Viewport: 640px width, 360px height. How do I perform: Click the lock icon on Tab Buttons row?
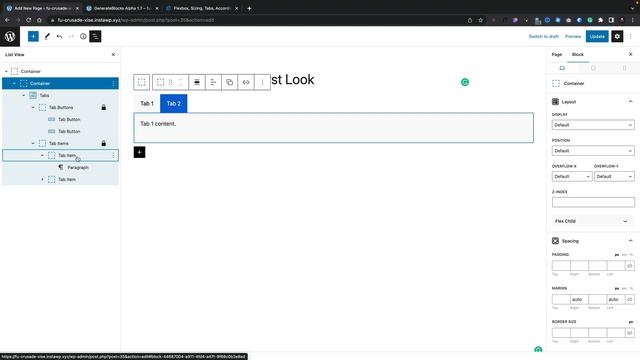[104, 107]
